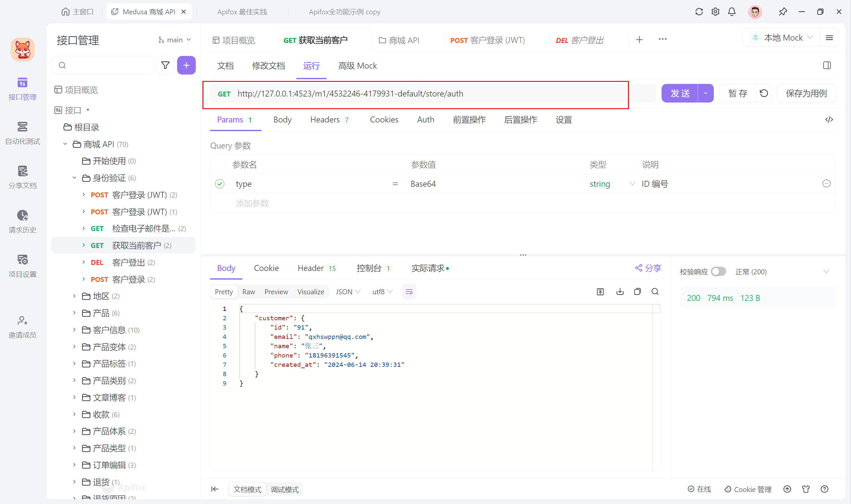Copy the response body using the copy icon
Viewport: 851px width, 504px height.
click(x=637, y=291)
